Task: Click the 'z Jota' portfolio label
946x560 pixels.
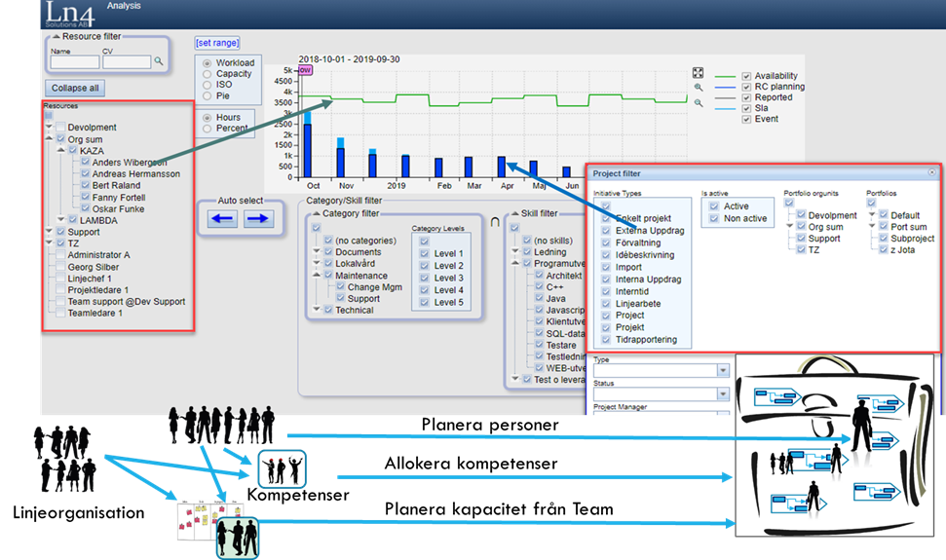Action: [902, 250]
